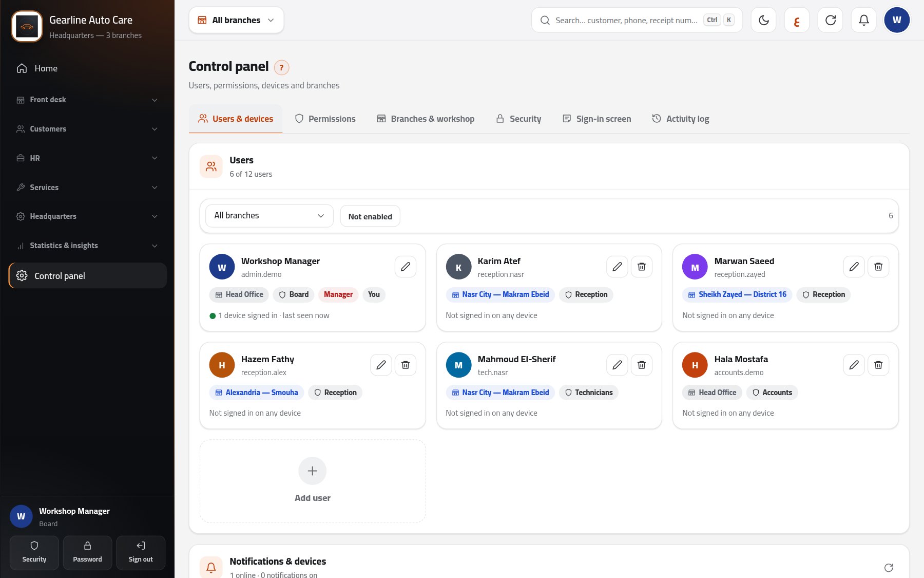Delete Marwan Saeed user
The image size is (924, 578).
coord(878,267)
